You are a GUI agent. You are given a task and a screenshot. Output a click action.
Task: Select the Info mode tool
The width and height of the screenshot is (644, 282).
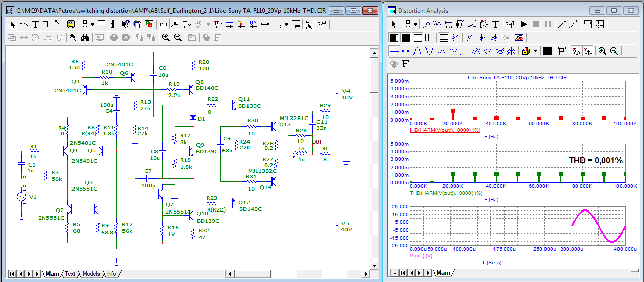coord(113,24)
